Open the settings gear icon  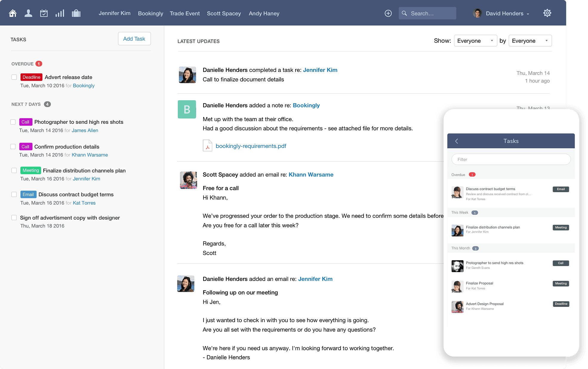coord(547,13)
